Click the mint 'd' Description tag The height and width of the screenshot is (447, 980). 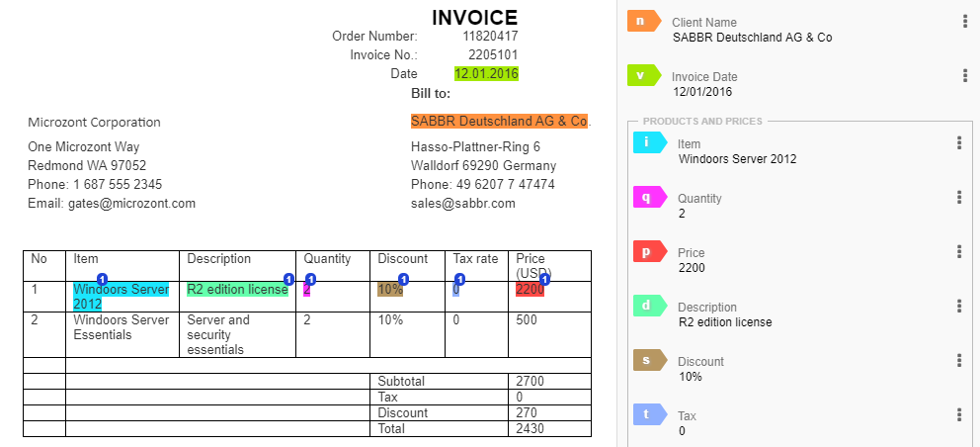(x=650, y=306)
